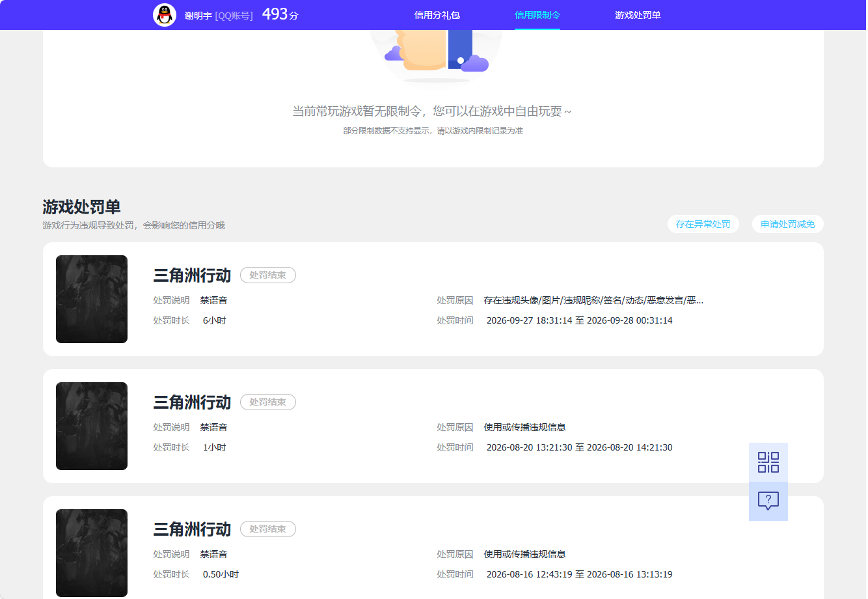The height and width of the screenshot is (599, 868).
Task: Click the penalty time starting 2026-09-27 18:31:14
Action: click(x=580, y=320)
